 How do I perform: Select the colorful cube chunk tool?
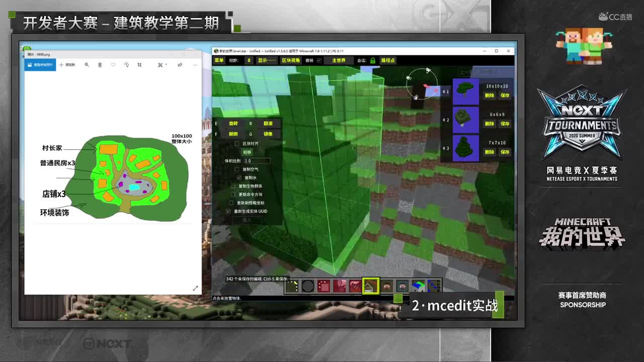418,286
